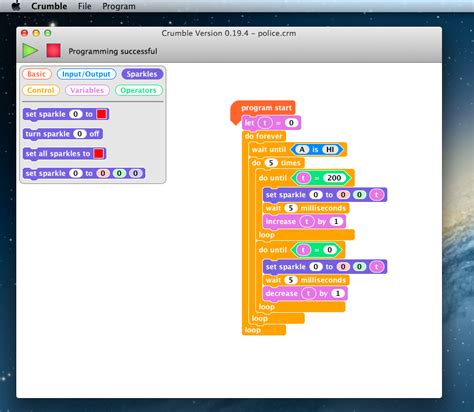Select the program start block
Image resolution: width=474 pixels, height=412 pixels.
pyautogui.click(x=263, y=108)
